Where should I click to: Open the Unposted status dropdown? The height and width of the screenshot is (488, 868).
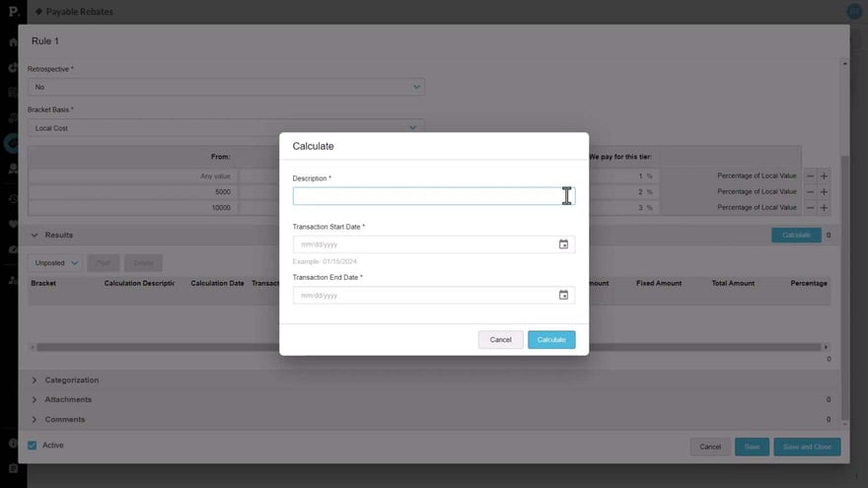pos(56,263)
